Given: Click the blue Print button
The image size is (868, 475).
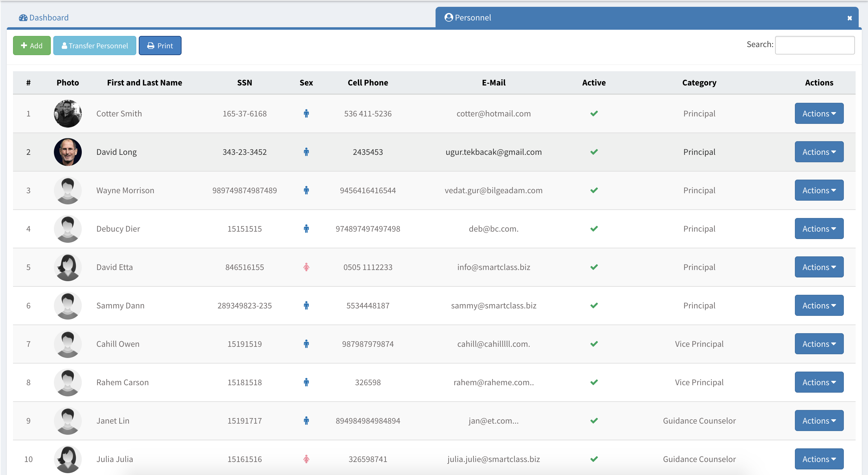Looking at the screenshot, I should tap(160, 46).
